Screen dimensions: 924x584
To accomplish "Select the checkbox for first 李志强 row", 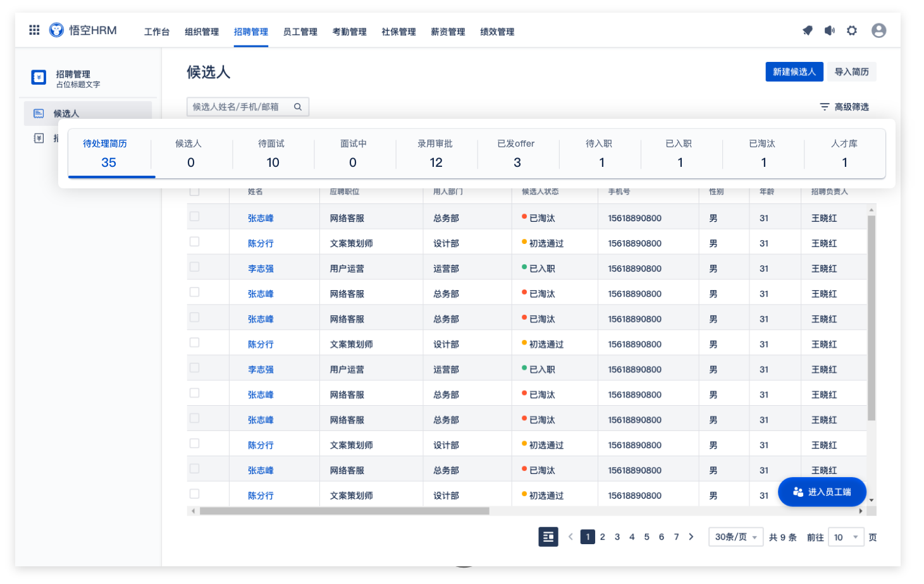I will [195, 267].
